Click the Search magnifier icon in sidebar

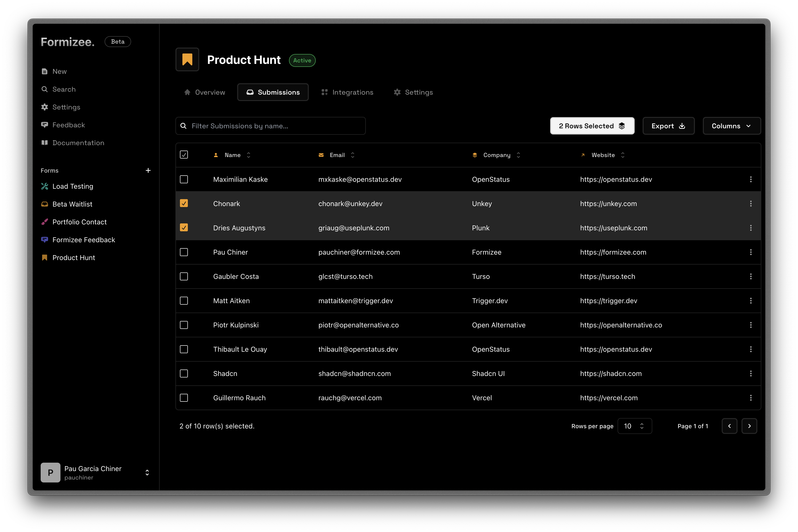pyautogui.click(x=44, y=89)
